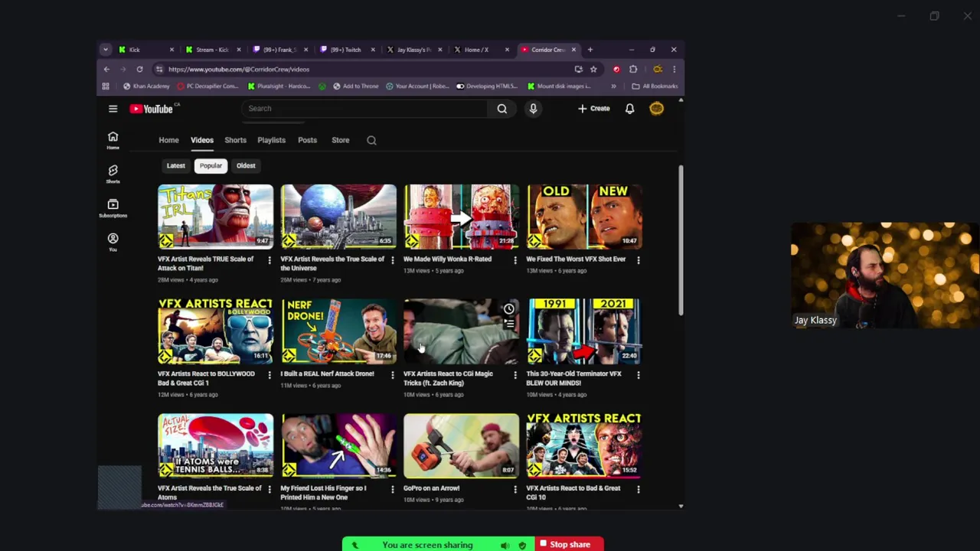
Task: Open the Create menu
Action: pyautogui.click(x=593, y=109)
